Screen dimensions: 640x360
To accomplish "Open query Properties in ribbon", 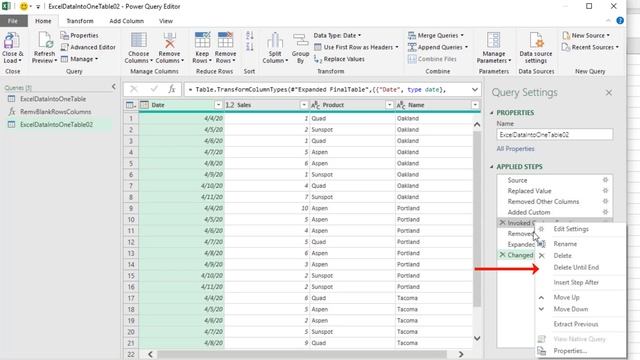I will pos(80,36).
